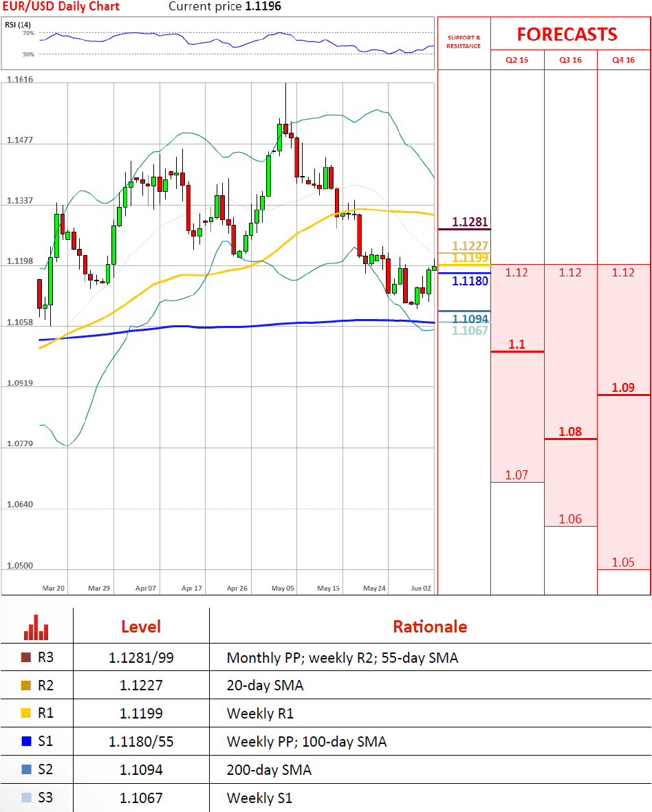This screenshot has width=652, height=812.
Task: Click the bold 1.08 Q3 forecast value
Action: 570,432
